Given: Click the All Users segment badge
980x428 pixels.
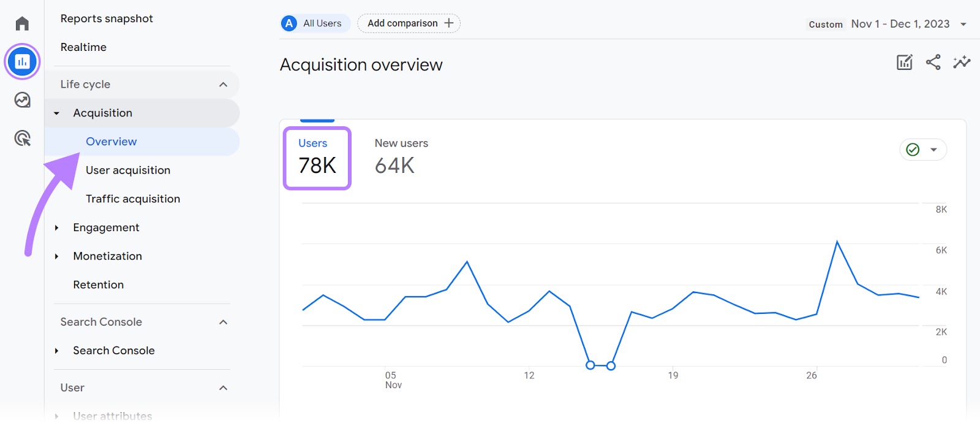Looking at the screenshot, I should point(315,23).
